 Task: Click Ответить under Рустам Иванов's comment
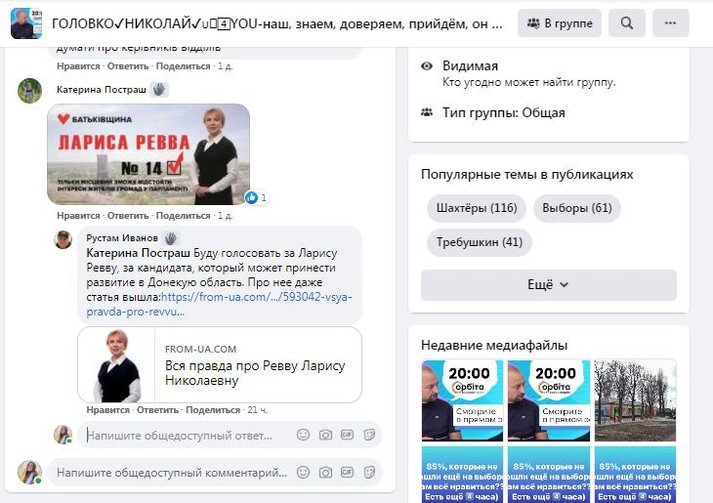pyautogui.click(x=157, y=410)
